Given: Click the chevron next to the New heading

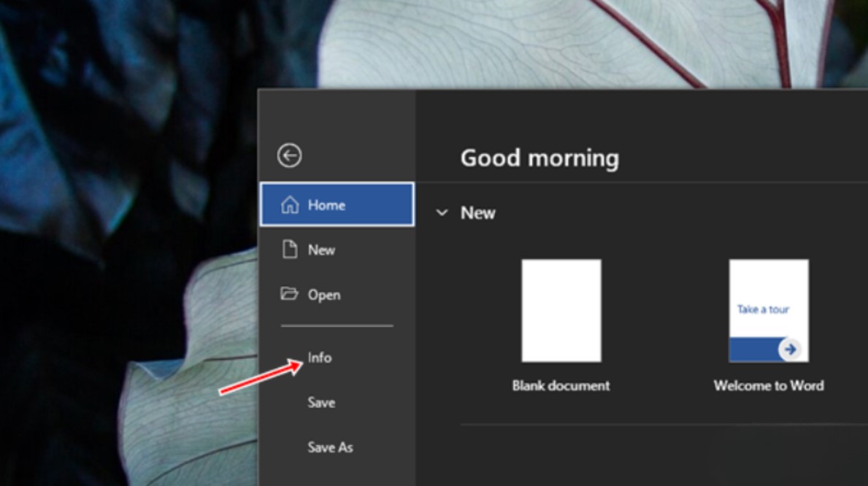Looking at the screenshot, I should coord(441,213).
